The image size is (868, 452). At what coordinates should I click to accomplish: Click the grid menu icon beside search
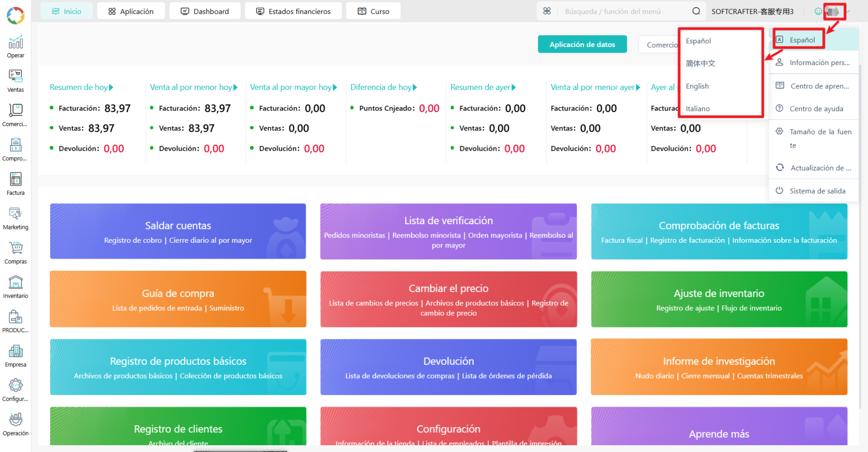coord(547,11)
